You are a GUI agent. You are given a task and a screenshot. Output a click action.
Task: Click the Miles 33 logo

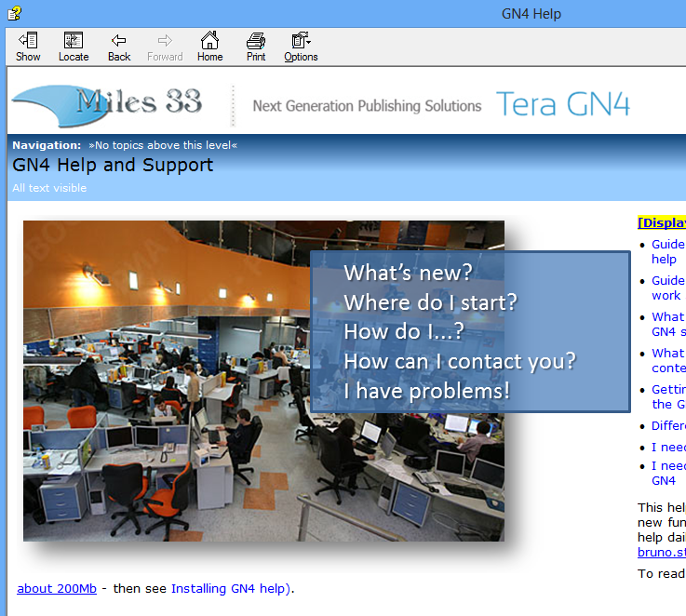pyautogui.click(x=107, y=104)
